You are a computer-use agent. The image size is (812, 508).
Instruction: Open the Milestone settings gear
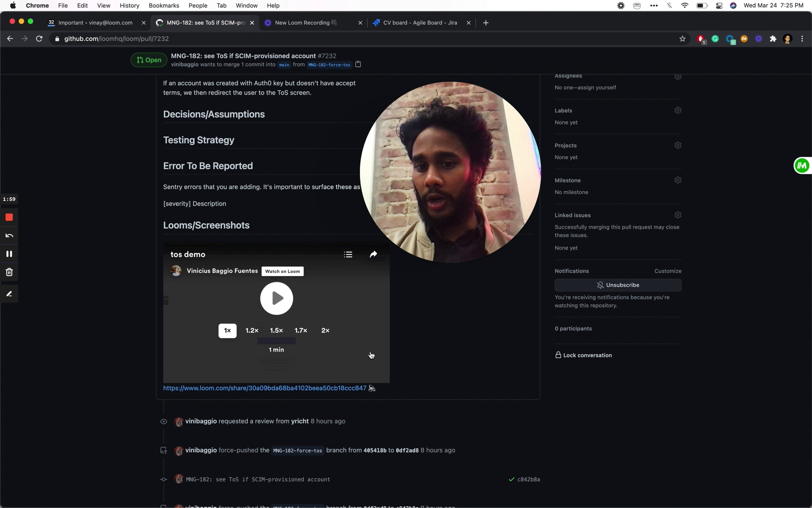pyautogui.click(x=678, y=180)
